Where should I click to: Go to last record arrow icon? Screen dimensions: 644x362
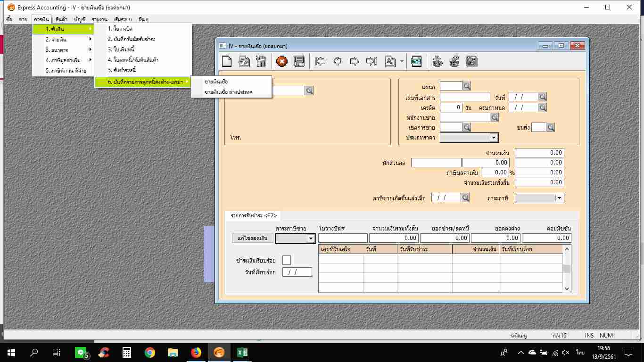372,61
